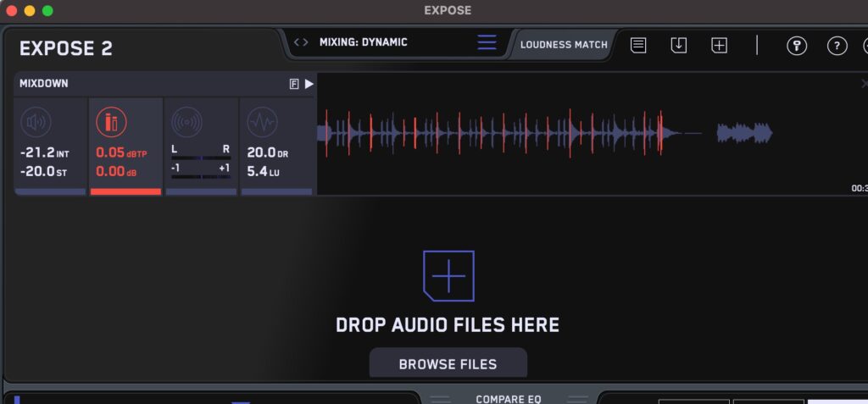
Task: Open the license key icon
Action: point(796,46)
